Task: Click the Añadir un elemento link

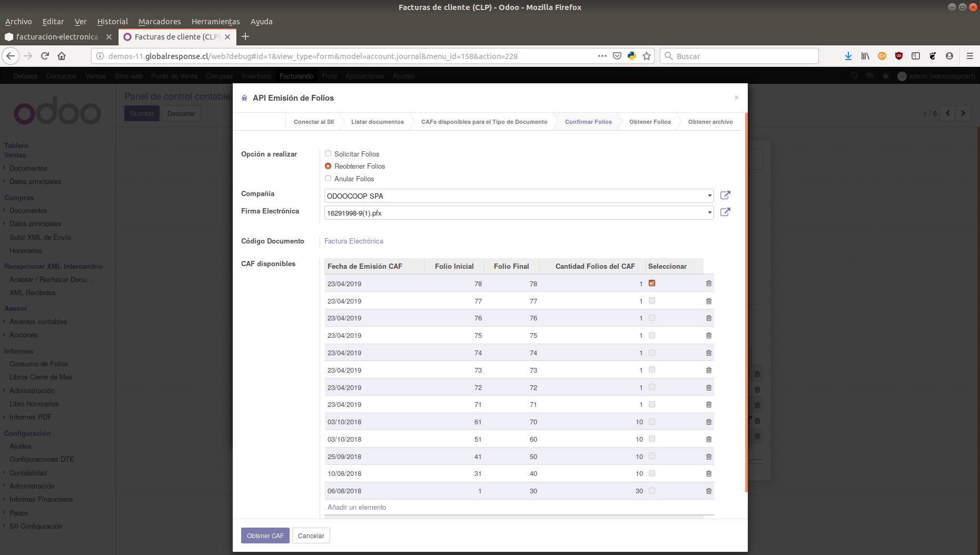Action: [x=357, y=507]
